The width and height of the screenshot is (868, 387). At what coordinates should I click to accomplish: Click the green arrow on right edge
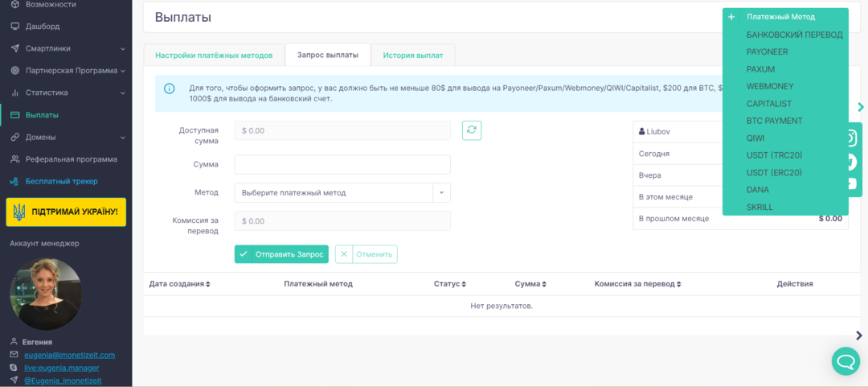coord(861,107)
